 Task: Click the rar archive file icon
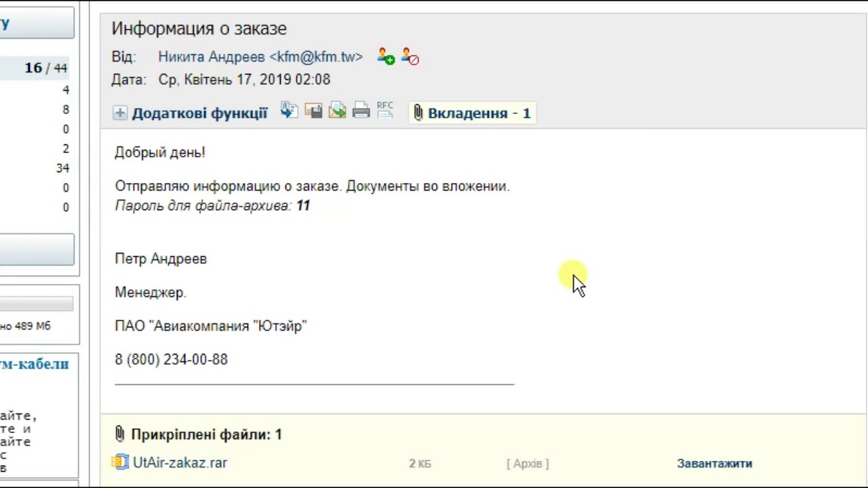pyautogui.click(x=121, y=462)
